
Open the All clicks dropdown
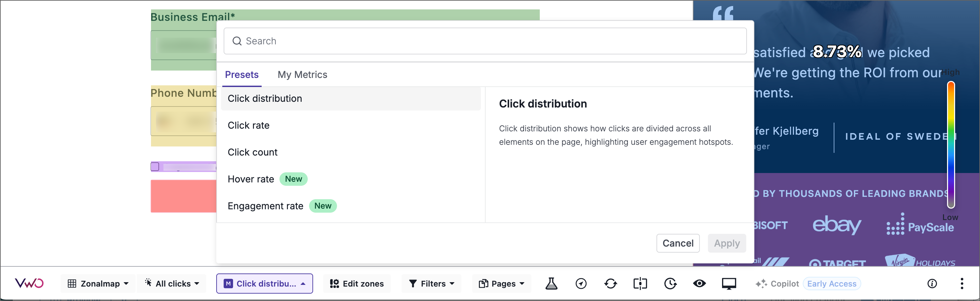point(172,284)
